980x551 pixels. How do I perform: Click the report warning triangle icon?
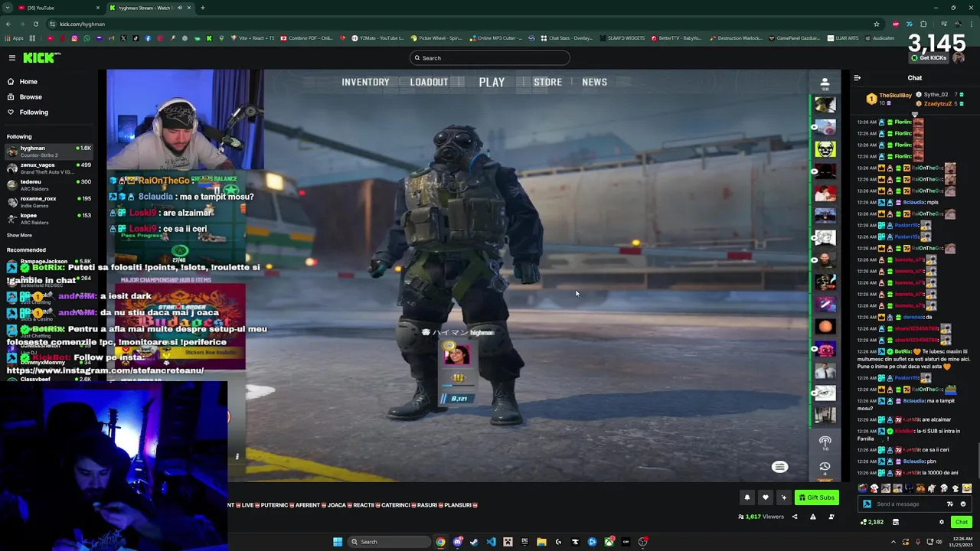pos(813,517)
